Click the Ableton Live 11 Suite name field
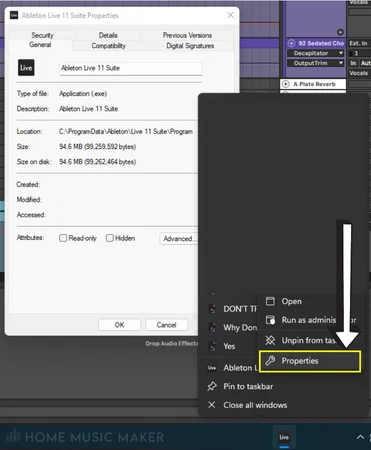Viewport: 371px width, 450px height. click(131, 68)
